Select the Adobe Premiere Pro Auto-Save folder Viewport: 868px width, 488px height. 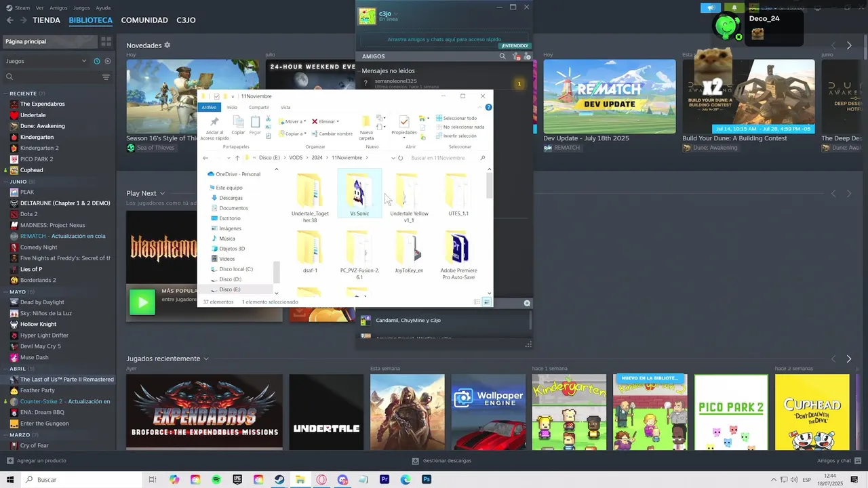(x=458, y=256)
